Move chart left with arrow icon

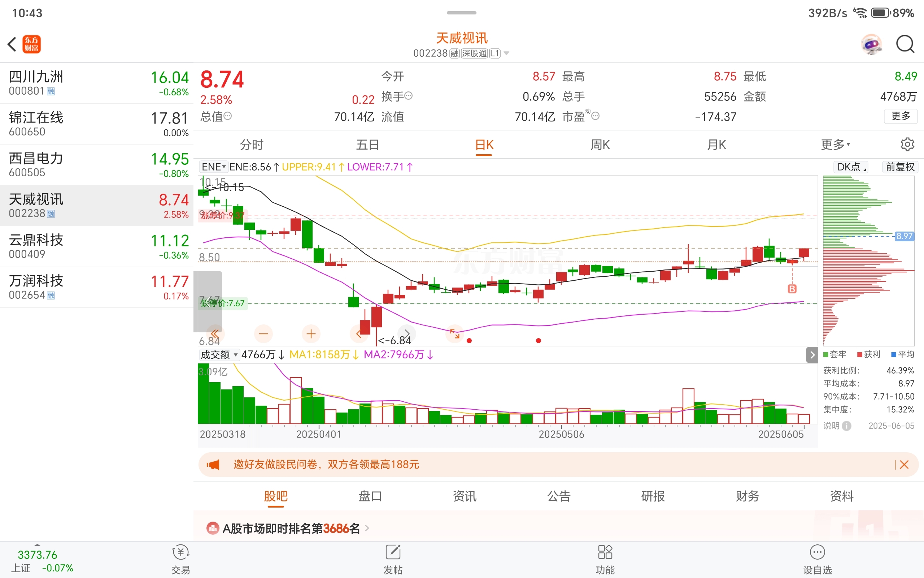point(358,334)
